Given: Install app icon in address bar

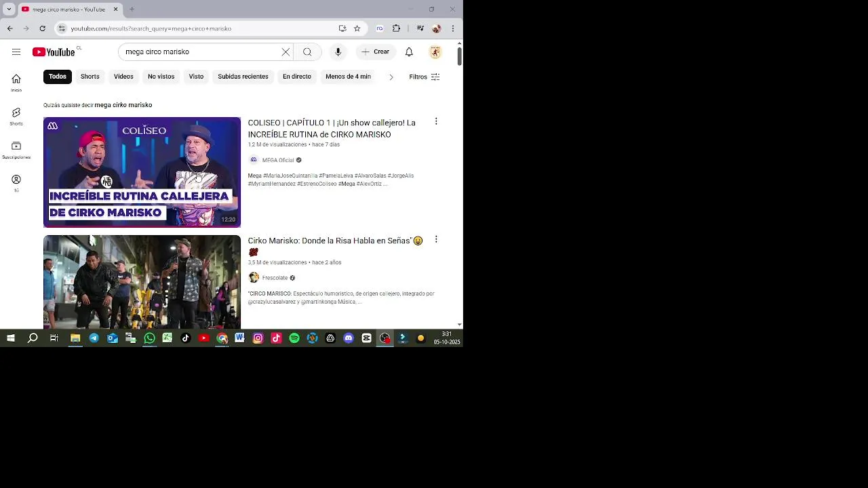Looking at the screenshot, I should coord(342,28).
